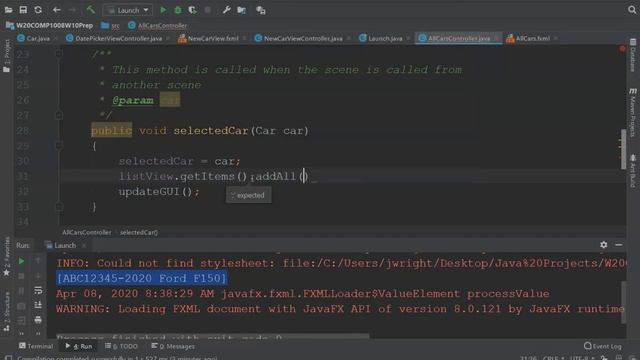The image size is (640, 360).
Task: Navigate back with the left arrow
Action: coord(57,10)
